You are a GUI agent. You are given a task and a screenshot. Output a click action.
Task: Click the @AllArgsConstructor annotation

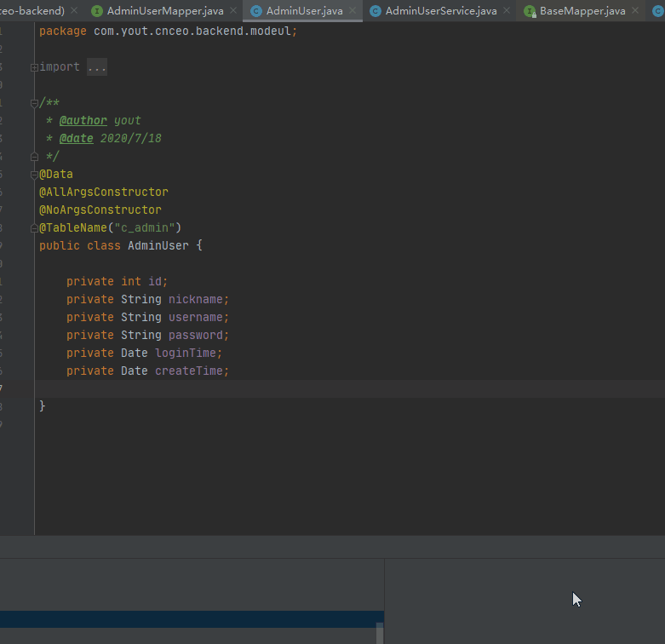(x=104, y=193)
